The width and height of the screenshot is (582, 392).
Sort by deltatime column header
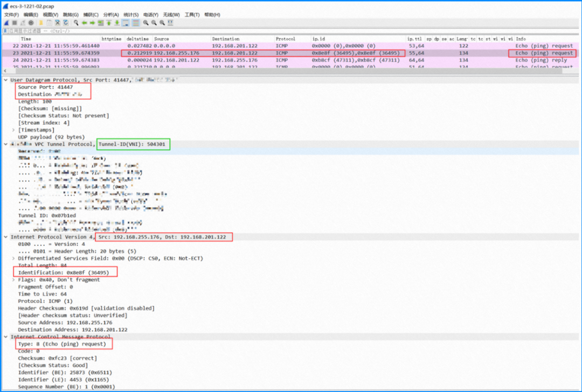point(138,39)
